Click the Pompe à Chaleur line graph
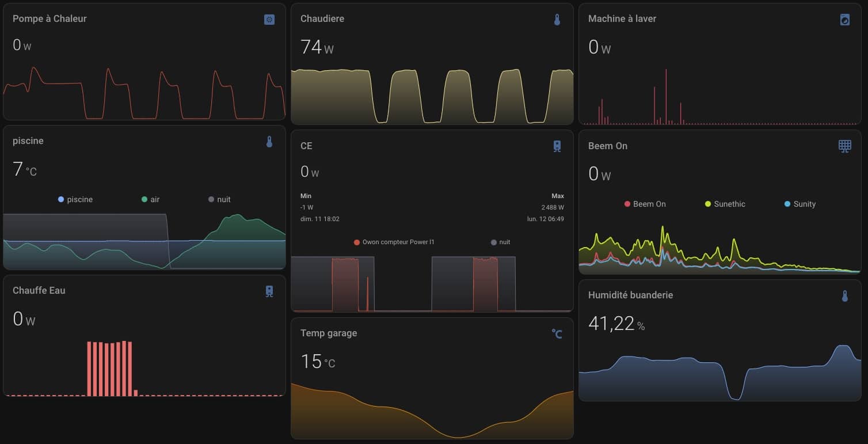Image resolution: width=868 pixels, height=444 pixels. point(144,92)
